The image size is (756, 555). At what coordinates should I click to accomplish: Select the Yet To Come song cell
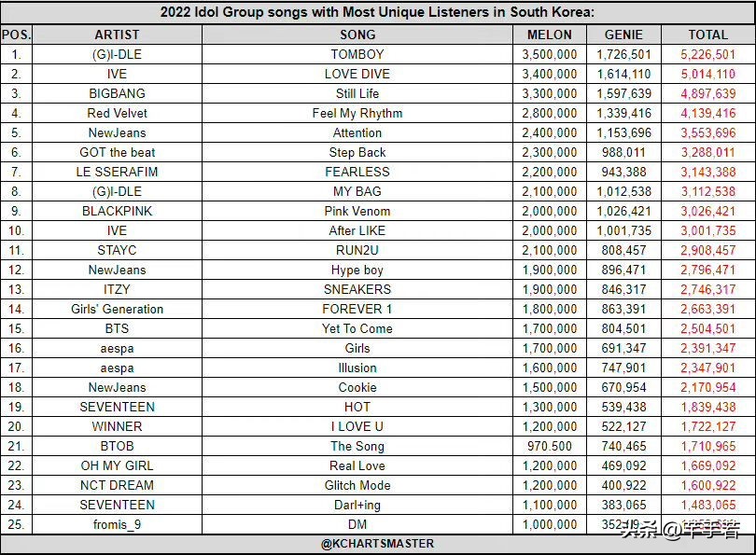(357, 328)
